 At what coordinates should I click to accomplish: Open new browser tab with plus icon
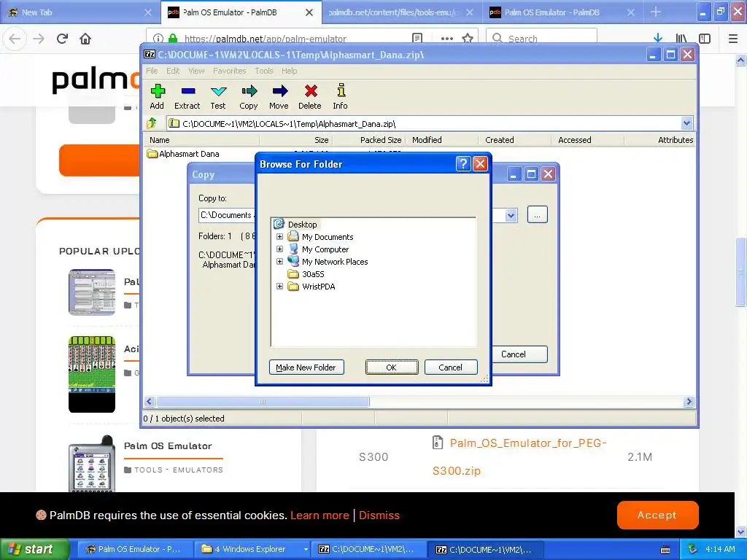coord(656,12)
